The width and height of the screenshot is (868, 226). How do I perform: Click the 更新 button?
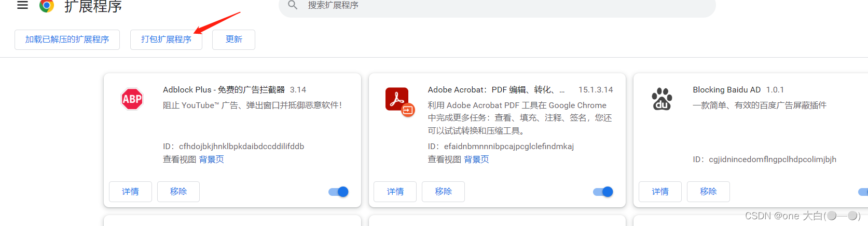(233, 39)
